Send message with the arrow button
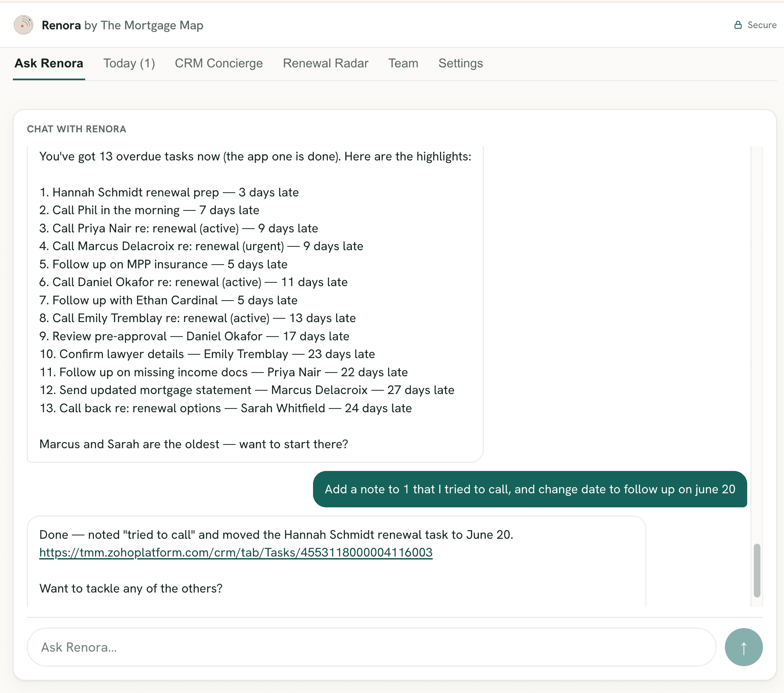 (x=743, y=647)
